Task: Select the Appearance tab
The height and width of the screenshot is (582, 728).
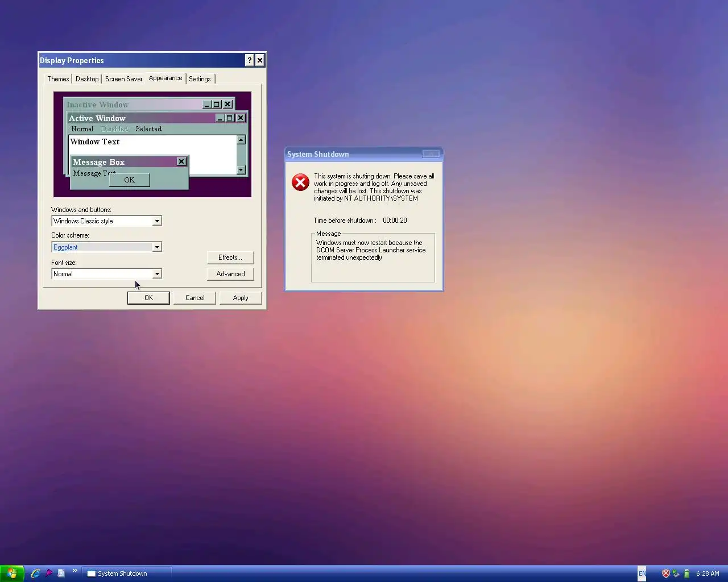Action: pos(166,78)
